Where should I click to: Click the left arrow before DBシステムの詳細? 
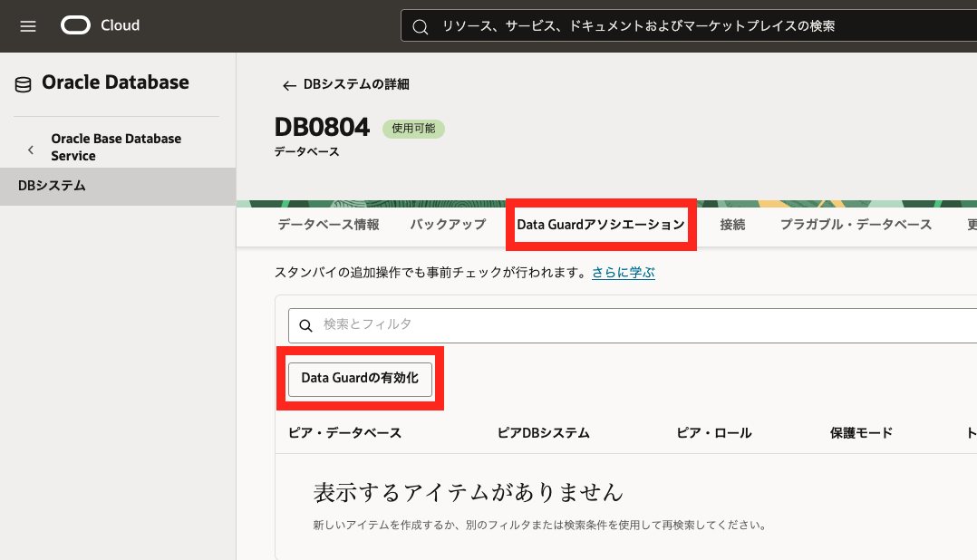click(x=289, y=85)
